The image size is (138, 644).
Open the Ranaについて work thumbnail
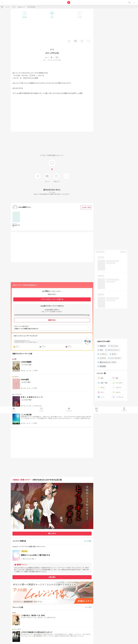(16, 217)
